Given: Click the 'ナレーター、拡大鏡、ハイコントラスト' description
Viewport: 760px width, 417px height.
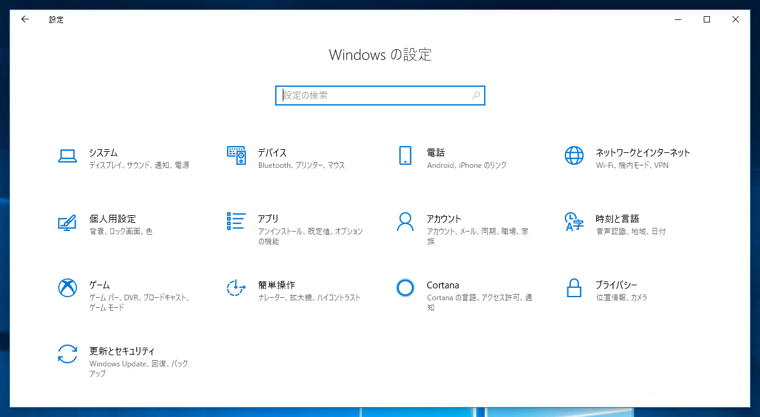Looking at the screenshot, I should (x=309, y=297).
